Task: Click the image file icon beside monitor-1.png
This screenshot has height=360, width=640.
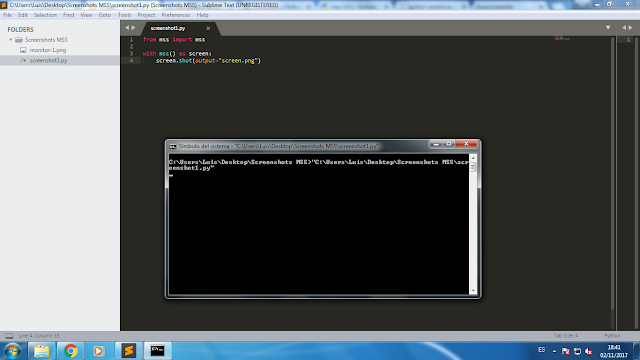Action: click(23, 50)
